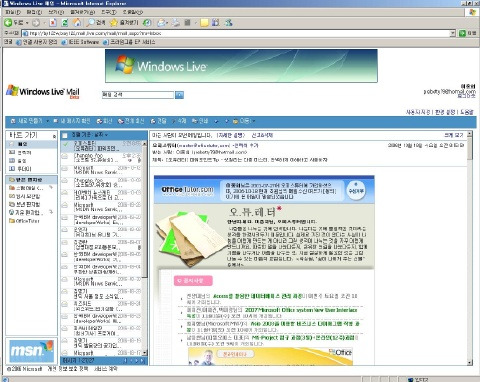The image size is (480, 382).
Task: Click the mail search magnifier button
Action: (179, 95)
